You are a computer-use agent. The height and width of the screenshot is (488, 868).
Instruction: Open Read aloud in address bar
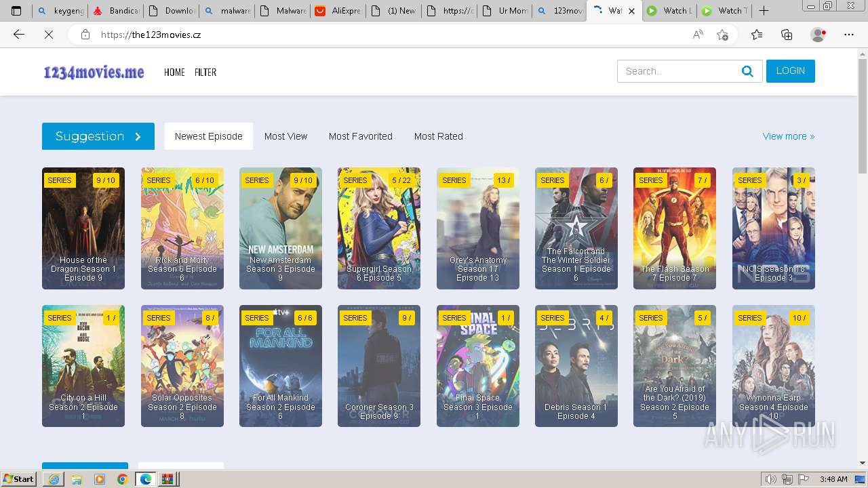pos(698,35)
